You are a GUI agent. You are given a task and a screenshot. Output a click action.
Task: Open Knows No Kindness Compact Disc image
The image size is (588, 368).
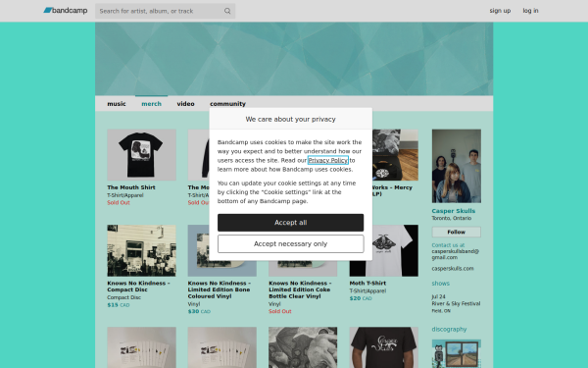coord(141,251)
